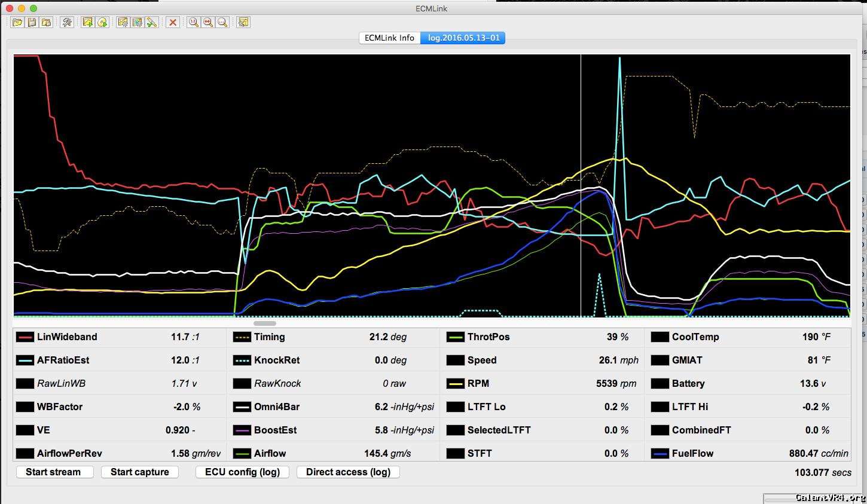Click the fit-width zoom magnifier with red arrows

207,22
